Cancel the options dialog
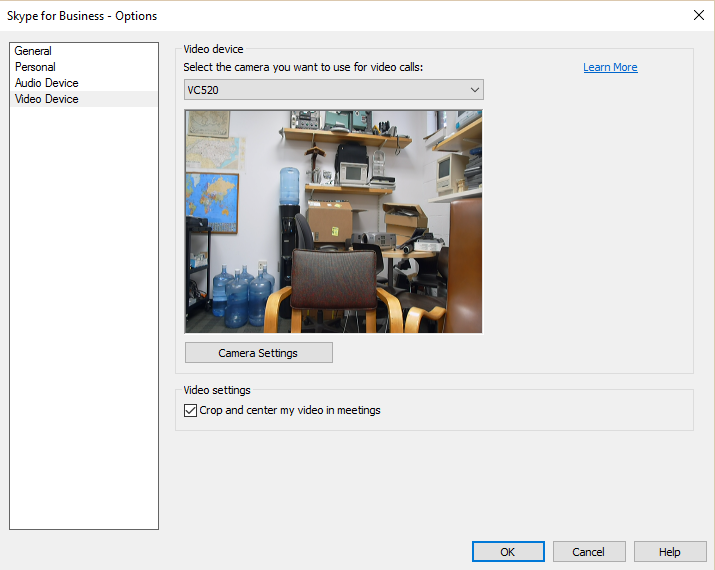The width and height of the screenshot is (715, 570). point(589,552)
